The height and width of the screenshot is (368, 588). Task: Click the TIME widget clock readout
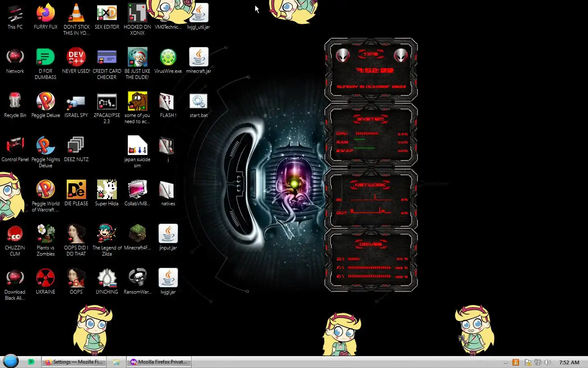point(374,70)
